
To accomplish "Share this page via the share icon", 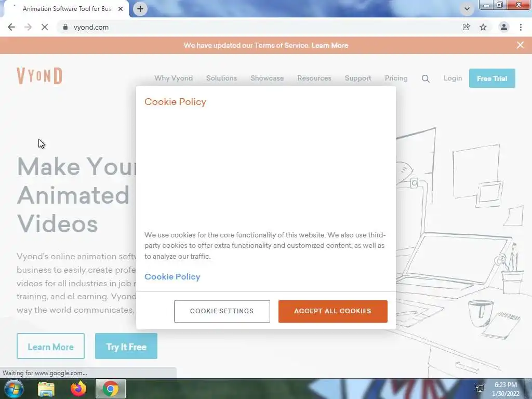I will (467, 27).
